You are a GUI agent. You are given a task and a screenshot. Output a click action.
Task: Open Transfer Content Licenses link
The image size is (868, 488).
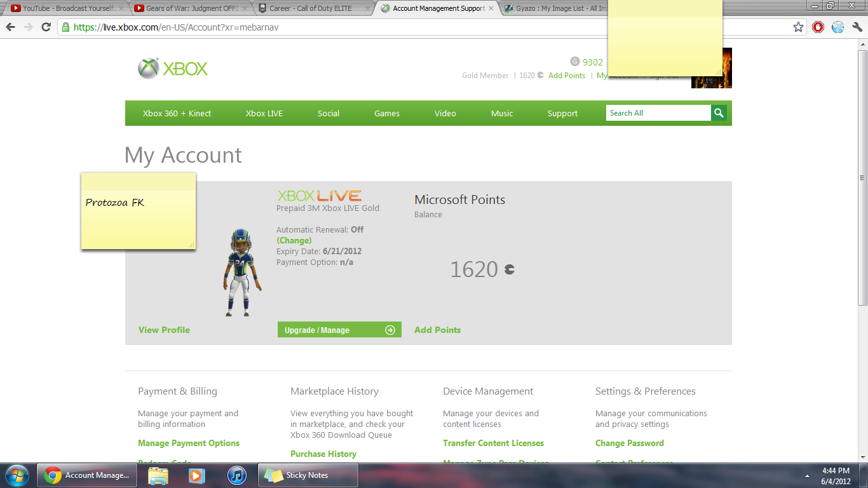494,443
